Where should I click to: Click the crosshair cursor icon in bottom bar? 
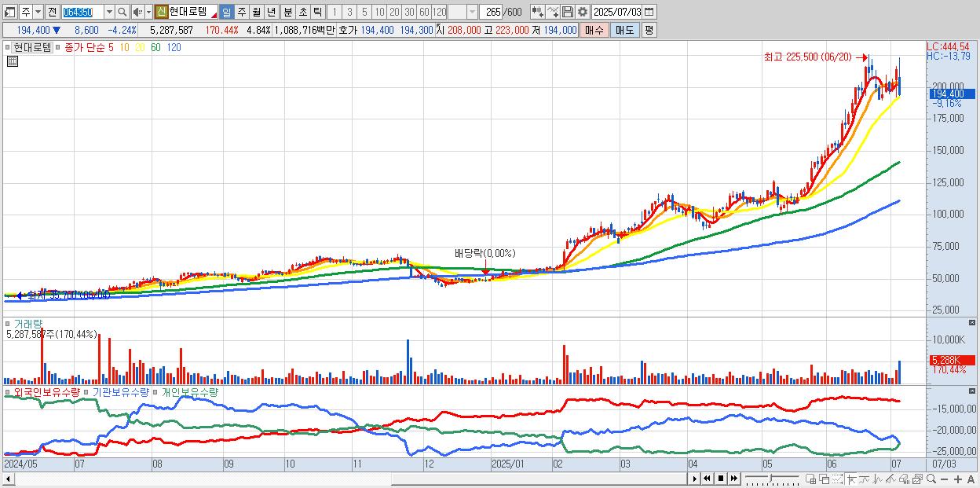pyautogui.click(x=851, y=479)
